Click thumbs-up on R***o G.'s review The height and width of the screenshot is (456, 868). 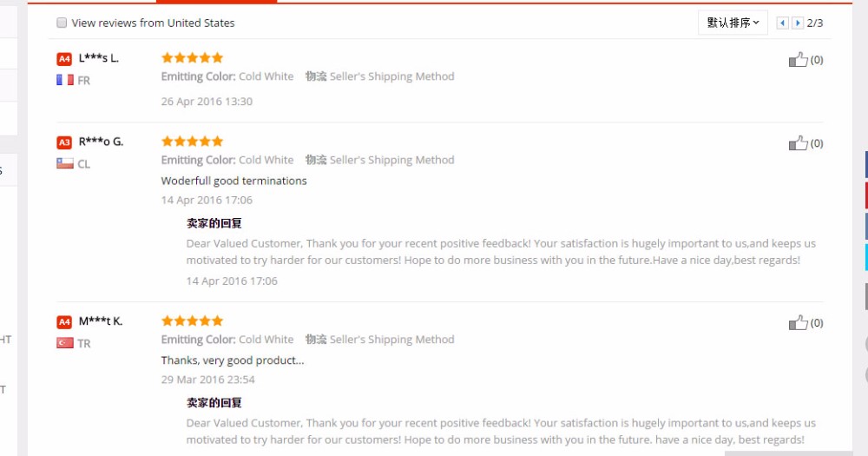tap(798, 143)
